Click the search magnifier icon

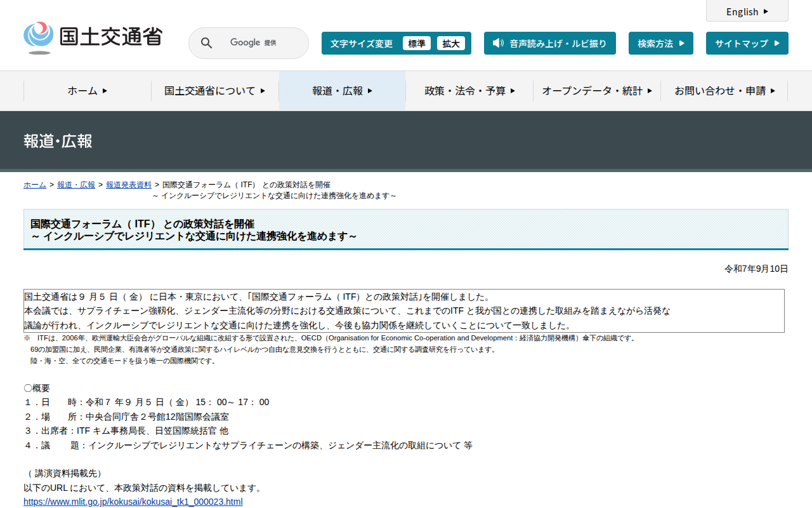pos(206,43)
